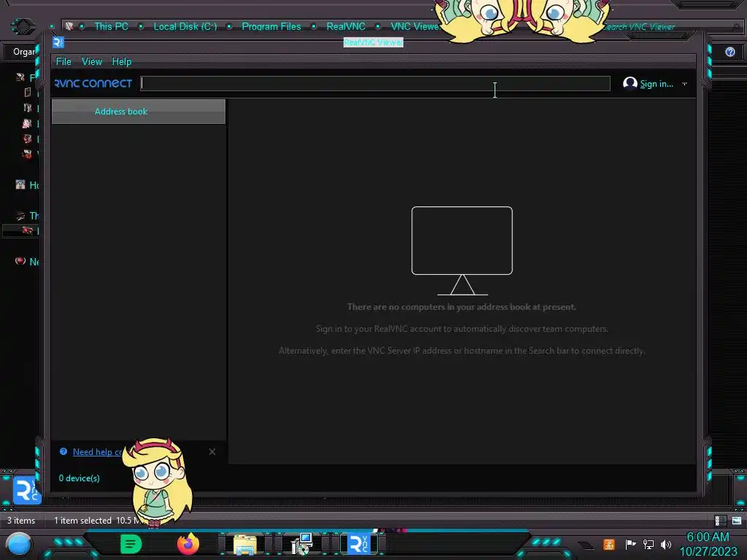The image size is (747, 560).
Task: Click This PC in the Explorer breadcrumb
Action: click(x=111, y=27)
